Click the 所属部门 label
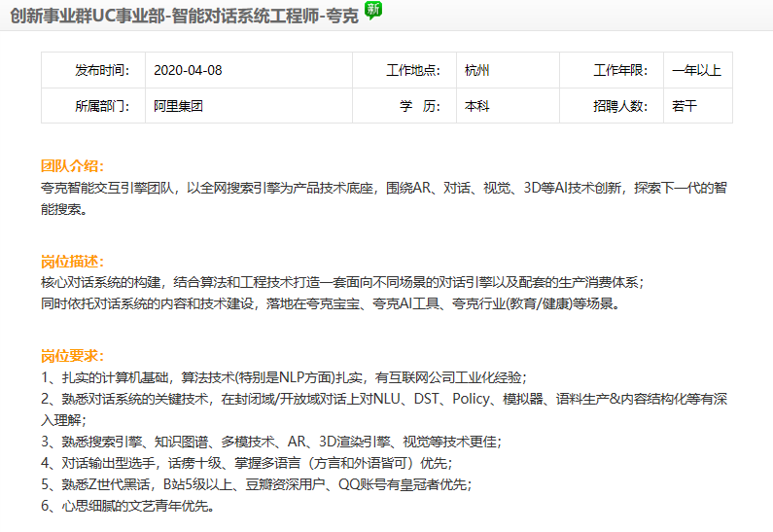 click(x=102, y=106)
